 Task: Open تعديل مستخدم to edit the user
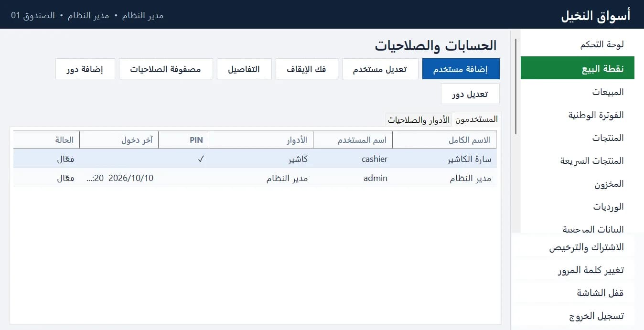[380, 69]
